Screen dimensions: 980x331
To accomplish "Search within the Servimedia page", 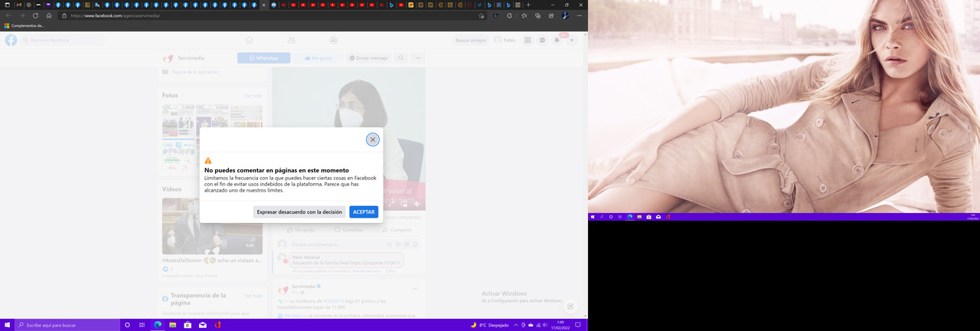I will point(400,58).
